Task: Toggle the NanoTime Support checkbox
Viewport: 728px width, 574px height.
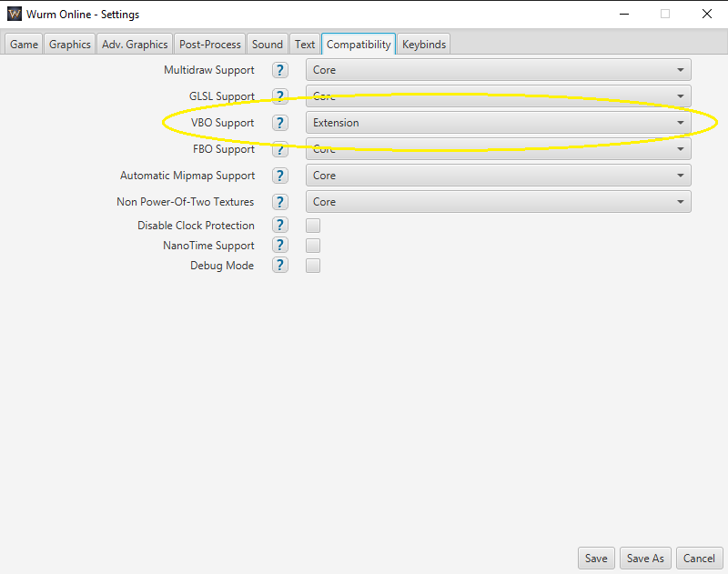Action: point(313,246)
